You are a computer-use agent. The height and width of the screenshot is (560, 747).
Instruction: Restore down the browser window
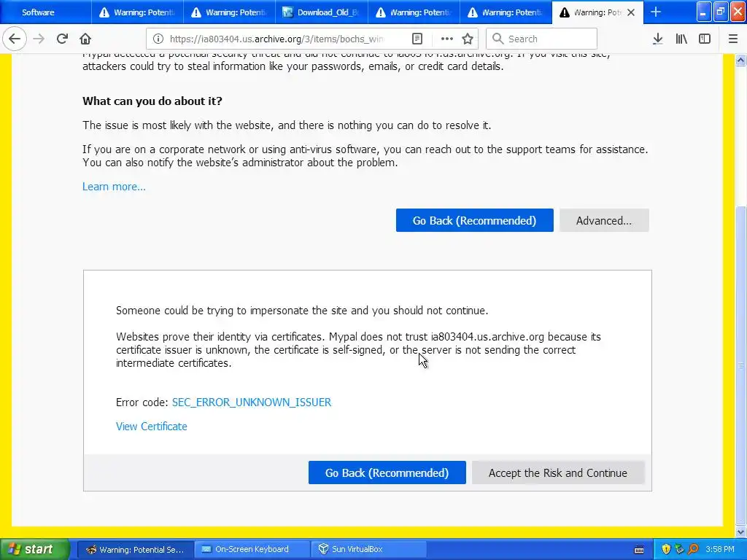click(x=721, y=12)
